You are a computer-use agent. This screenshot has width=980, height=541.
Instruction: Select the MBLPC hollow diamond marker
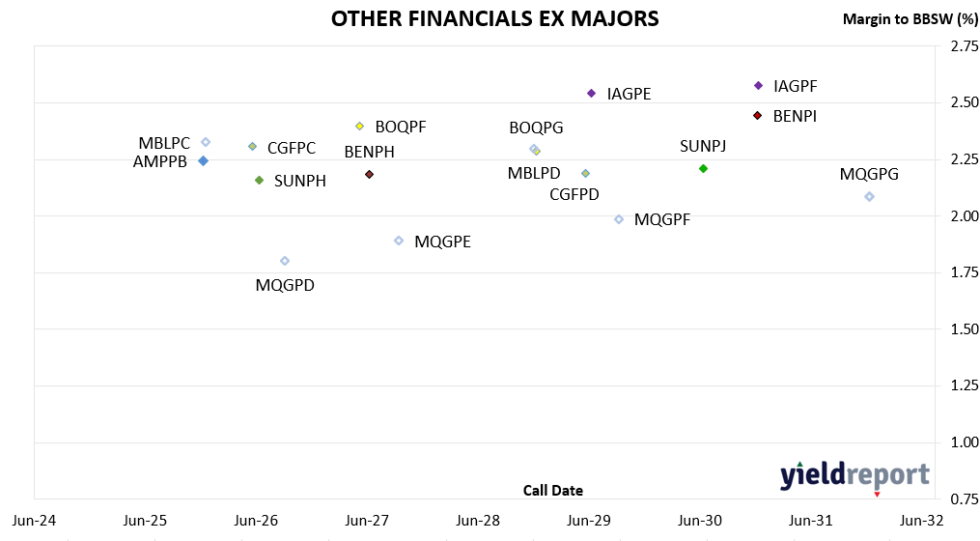point(205,143)
